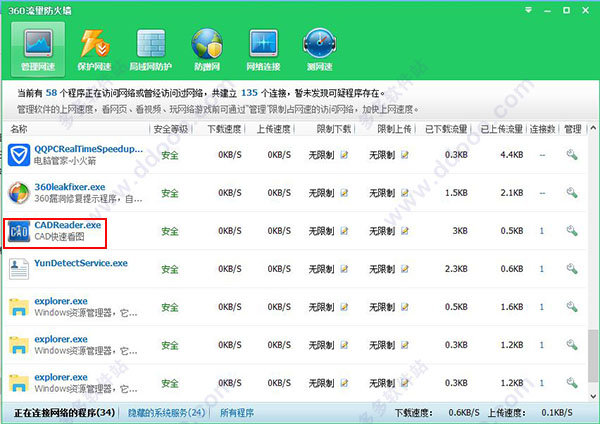
Task: Click the 58 programs count number
Action: [51, 93]
